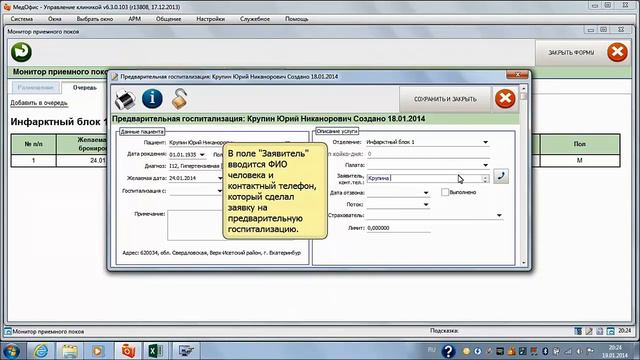Open the Дата отзыва dropdown arrow
640x360 pixels.
426,193
